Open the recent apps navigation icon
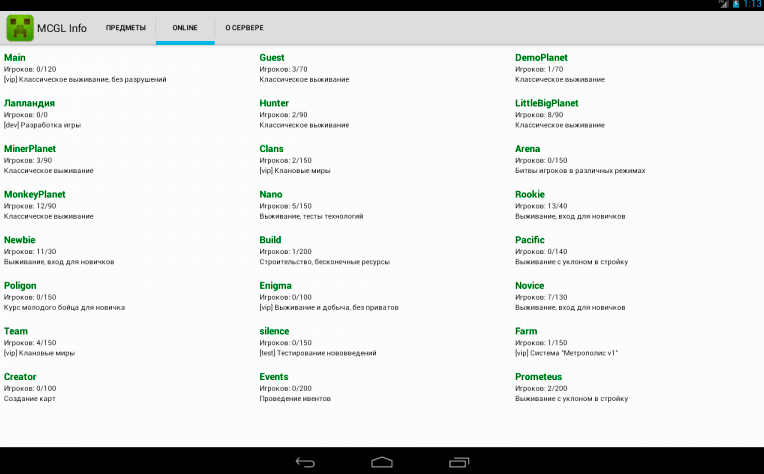764x474 pixels. point(458,461)
